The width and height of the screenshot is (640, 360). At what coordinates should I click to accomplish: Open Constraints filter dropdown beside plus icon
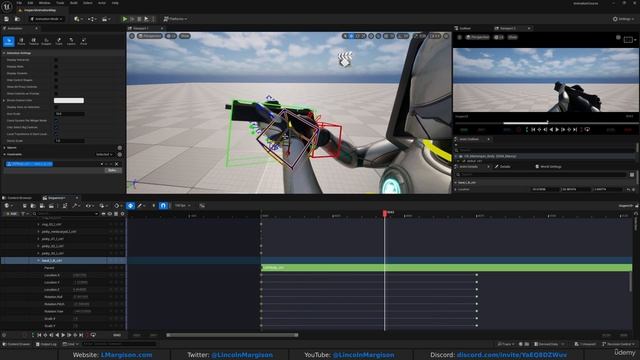tap(104, 154)
